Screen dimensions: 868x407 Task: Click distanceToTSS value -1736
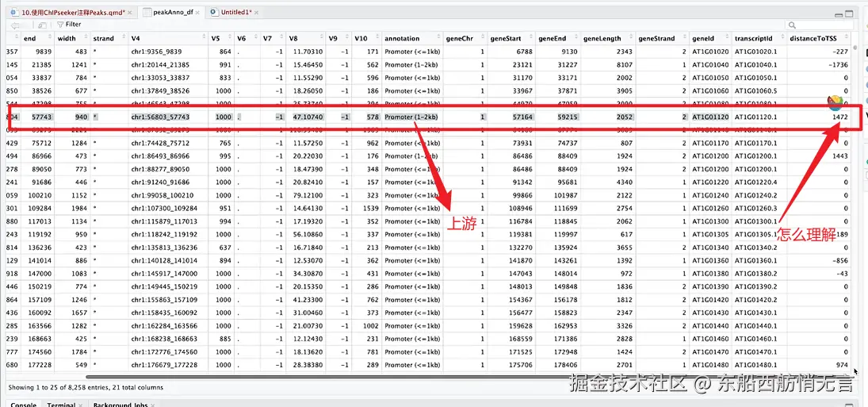(x=838, y=64)
